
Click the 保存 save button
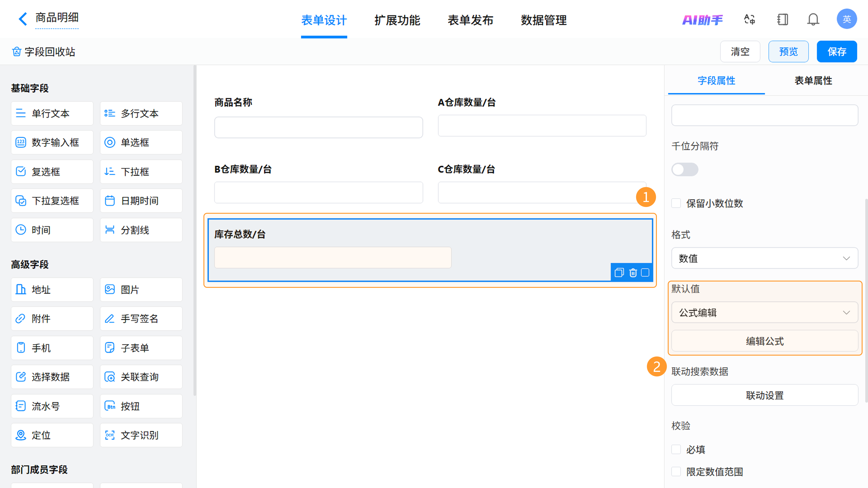837,52
